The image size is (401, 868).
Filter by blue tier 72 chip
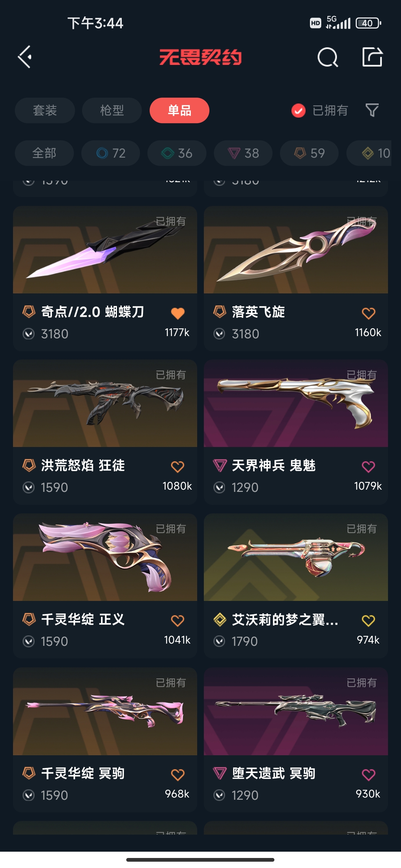(x=111, y=153)
